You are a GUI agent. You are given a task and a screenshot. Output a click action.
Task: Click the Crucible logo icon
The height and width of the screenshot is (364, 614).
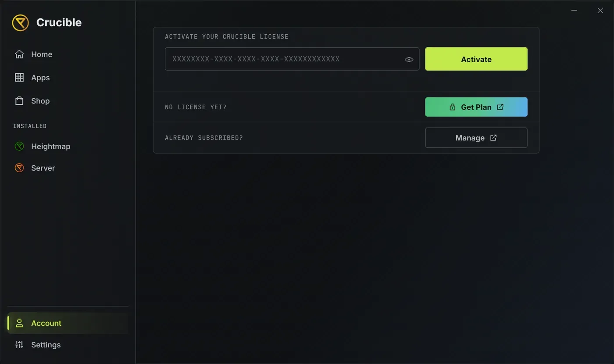point(20,22)
